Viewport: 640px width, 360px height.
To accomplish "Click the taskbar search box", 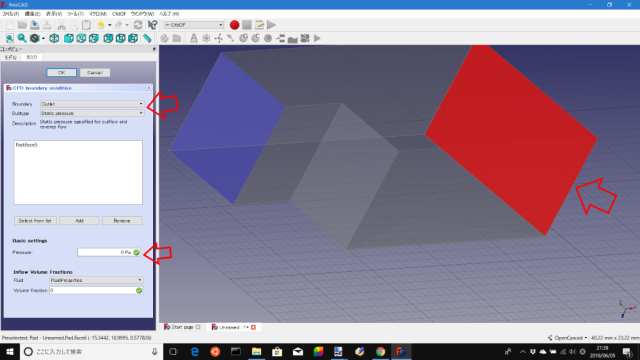I will (91, 351).
